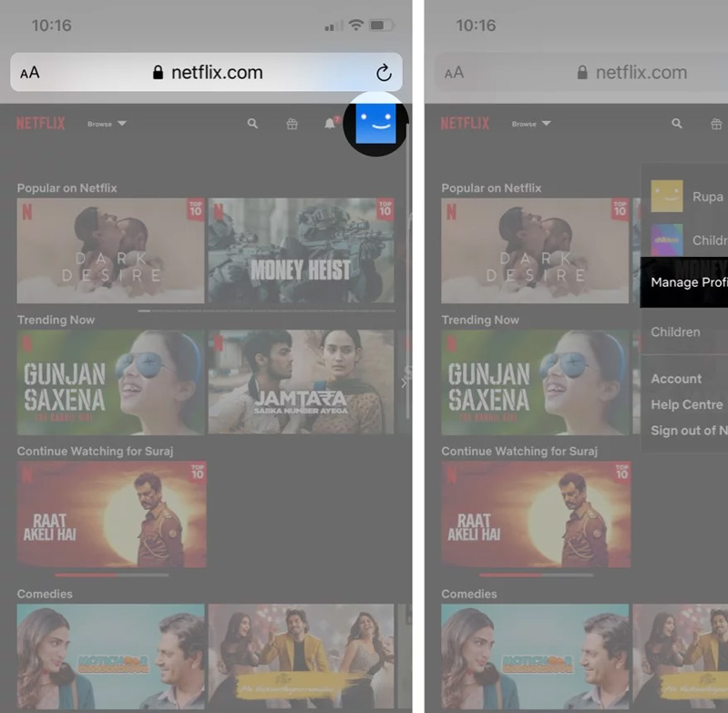Open Help Centre from profile menu
728x713 pixels.
[687, 404]
